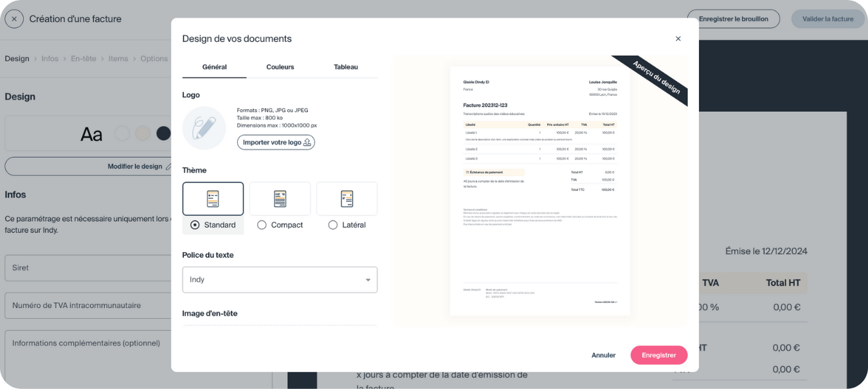The image size is (868, 389).
Task: Click Annuler to cancel changes
Action: tap(603, 355)
